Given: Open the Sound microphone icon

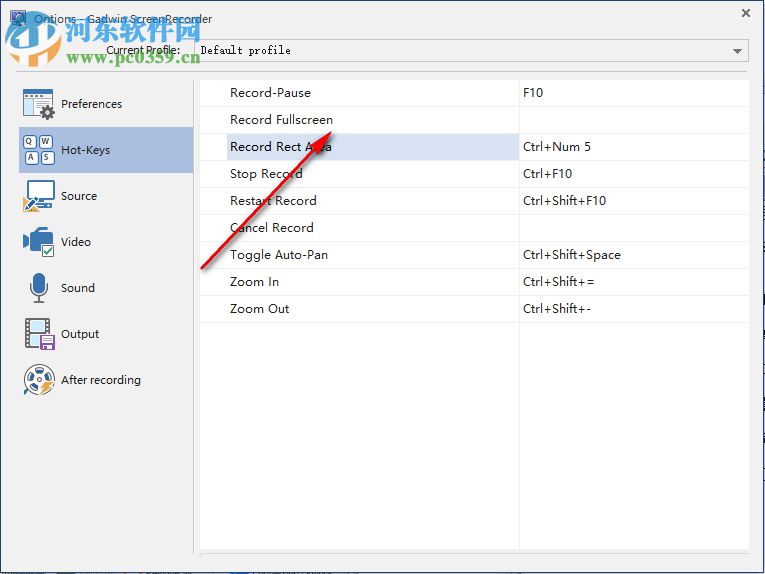Looking at the screenshot, I should (39, 288).
